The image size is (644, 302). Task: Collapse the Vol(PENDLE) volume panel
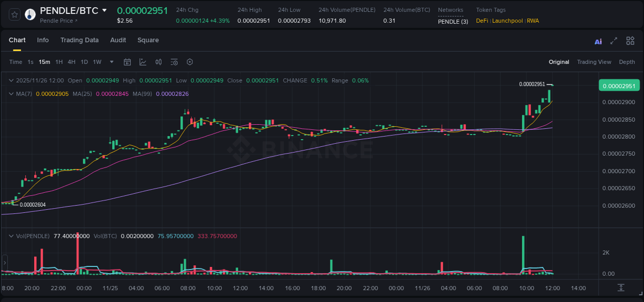click(10, 236)
